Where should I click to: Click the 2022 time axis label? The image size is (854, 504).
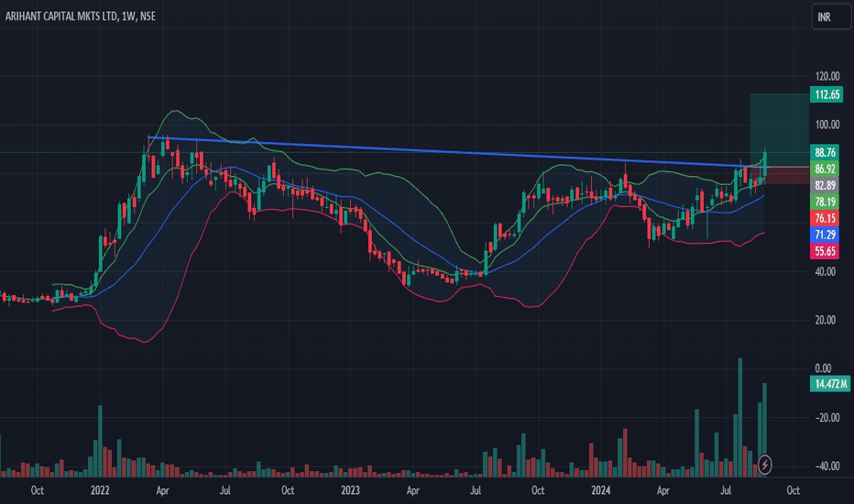[x=100, y=490]
